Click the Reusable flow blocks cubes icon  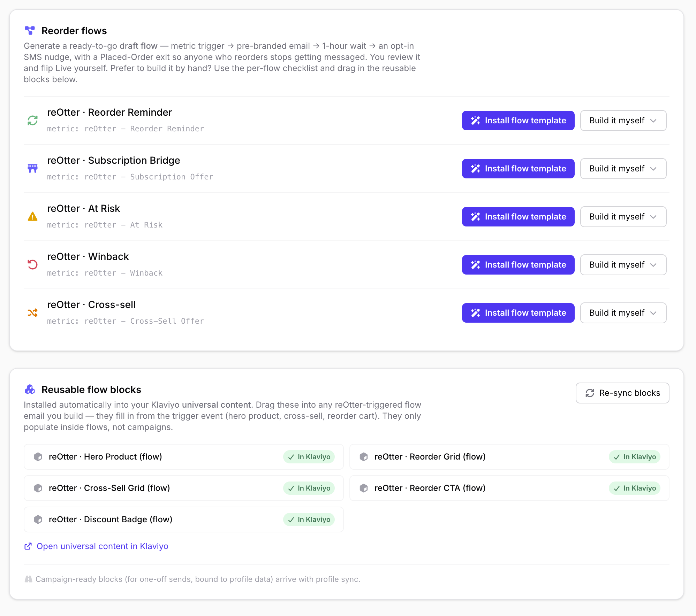click(30, 390)
